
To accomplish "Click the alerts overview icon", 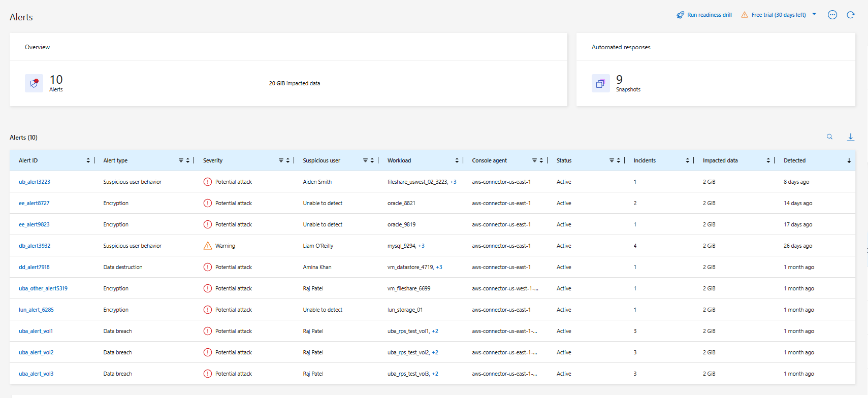I will 34,83.
